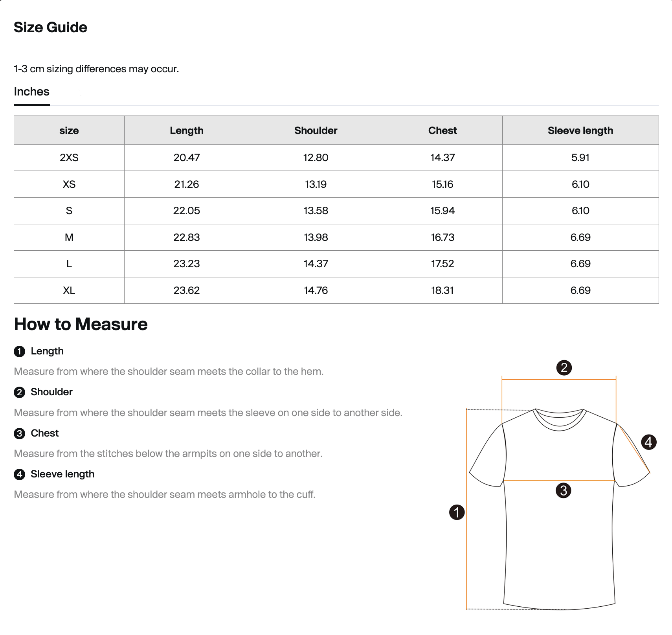Click the Sleeve length column header
The height and width of the screenshot is (635, 672).
(580, 130)
